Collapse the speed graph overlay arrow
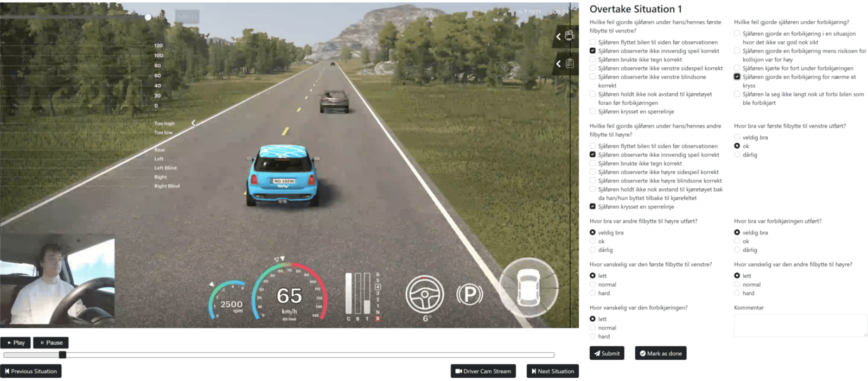The width and height of the screenshot is (868, 381). pos(193,123)
